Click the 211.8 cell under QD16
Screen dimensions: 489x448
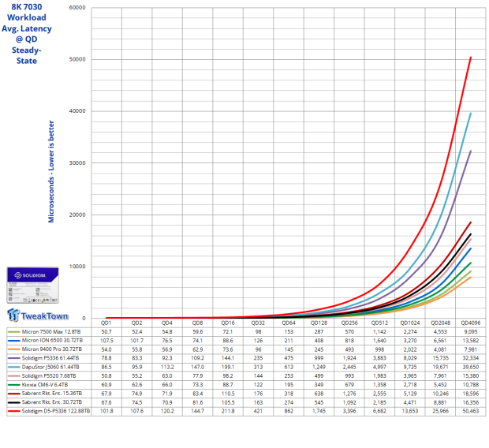pos(228,411)
